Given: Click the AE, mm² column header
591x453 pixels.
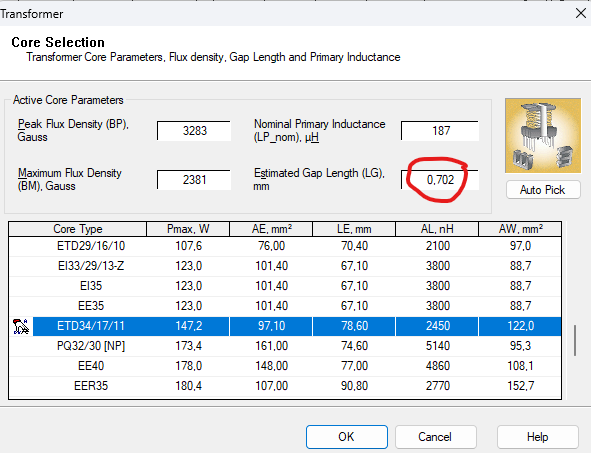Looking at the screenshot, I should click(271, 229).
